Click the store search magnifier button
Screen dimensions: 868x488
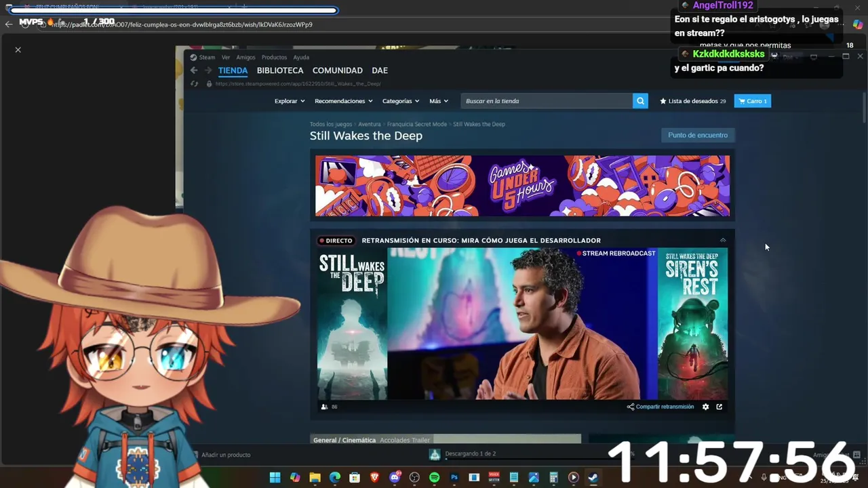point(640,101)
